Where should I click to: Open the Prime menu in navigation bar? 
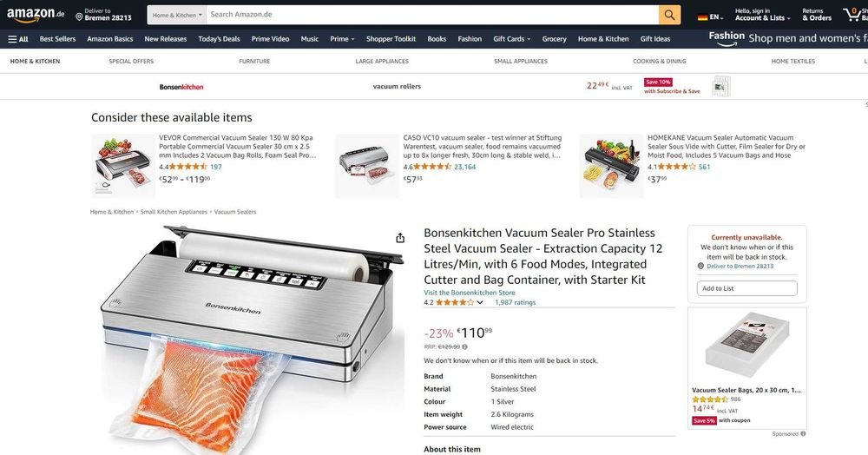(342, 39)
